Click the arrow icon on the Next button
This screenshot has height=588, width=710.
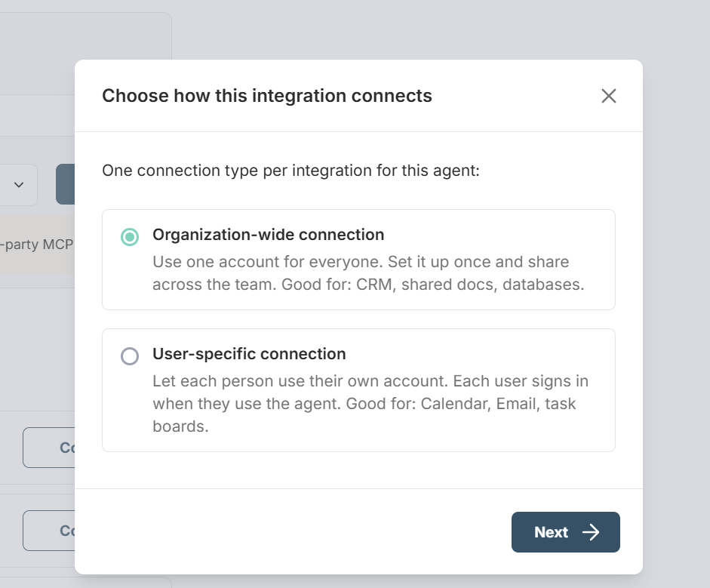(x=591, y=532)
